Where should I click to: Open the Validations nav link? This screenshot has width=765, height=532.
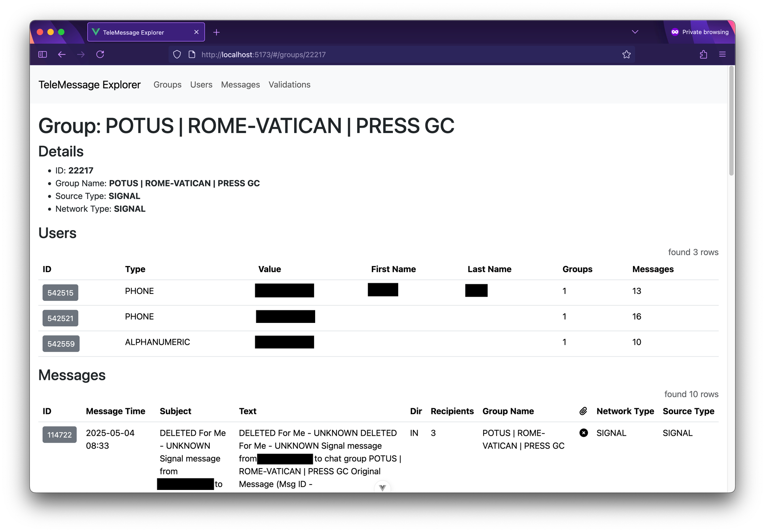(289, 84)
